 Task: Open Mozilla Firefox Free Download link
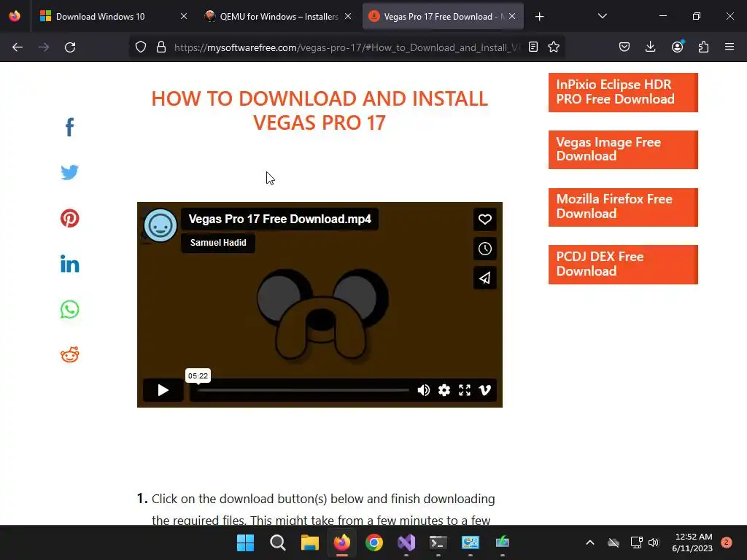[623, 207]
